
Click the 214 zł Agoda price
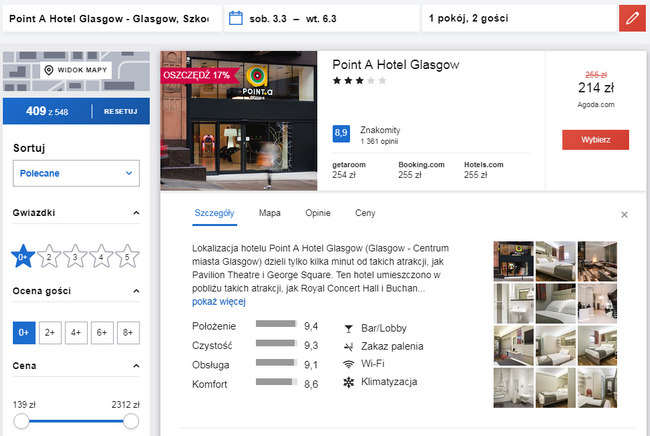[x=596, y=88]
